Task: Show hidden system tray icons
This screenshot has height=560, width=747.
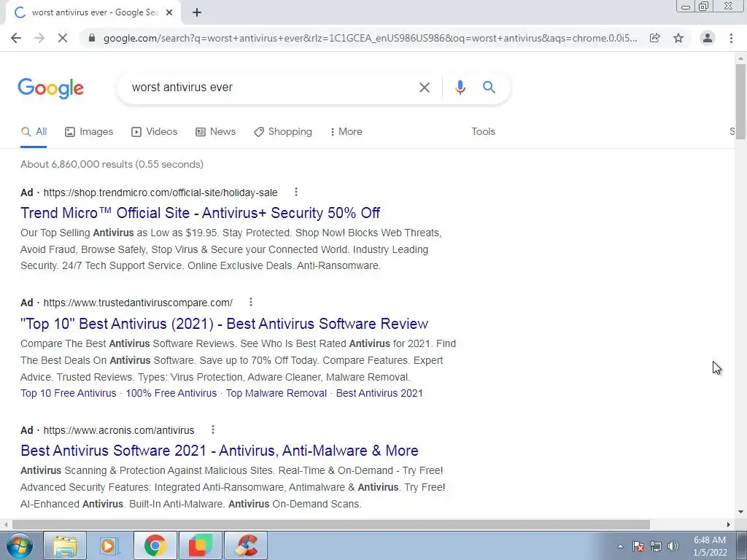Action: 620,546
